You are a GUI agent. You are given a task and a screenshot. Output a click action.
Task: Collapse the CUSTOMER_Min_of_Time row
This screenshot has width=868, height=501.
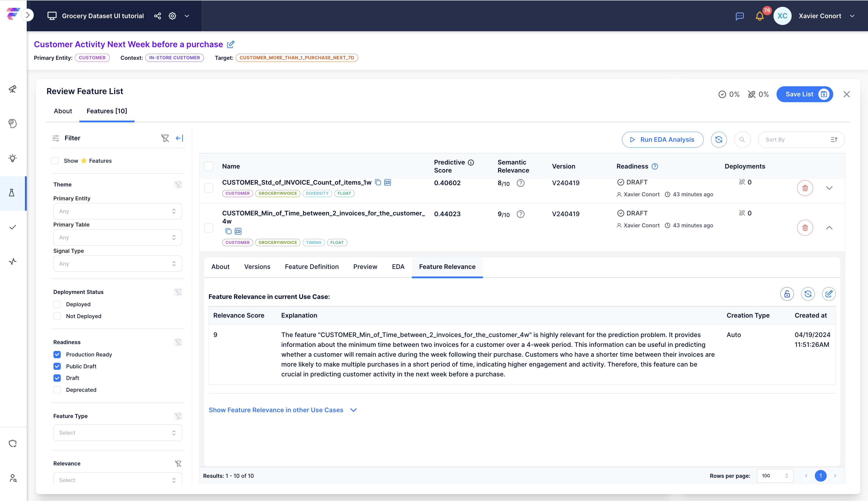pyautogui.click(x=829, y=228)
